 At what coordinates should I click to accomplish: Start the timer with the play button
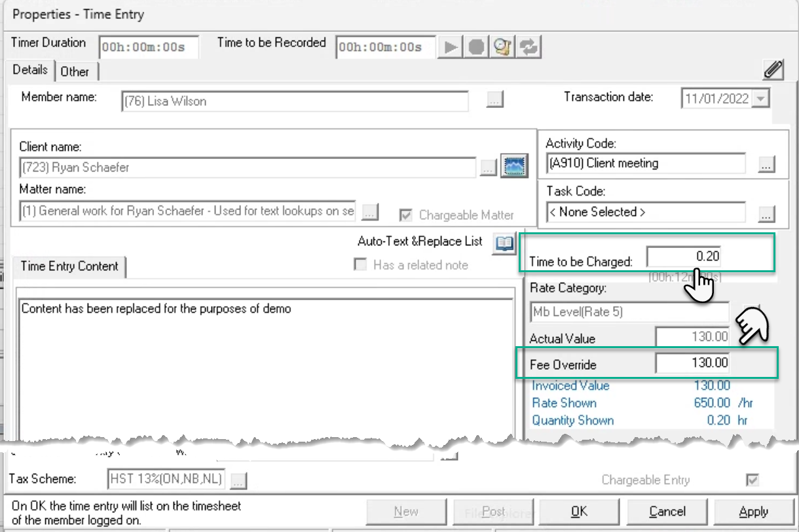point(450,47)
